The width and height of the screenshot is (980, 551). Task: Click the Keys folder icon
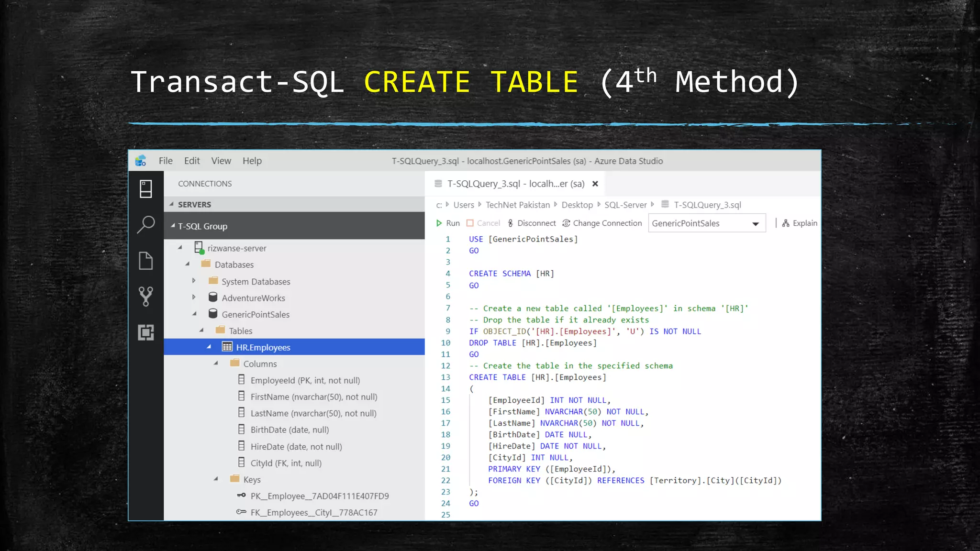tap(234, 479)
